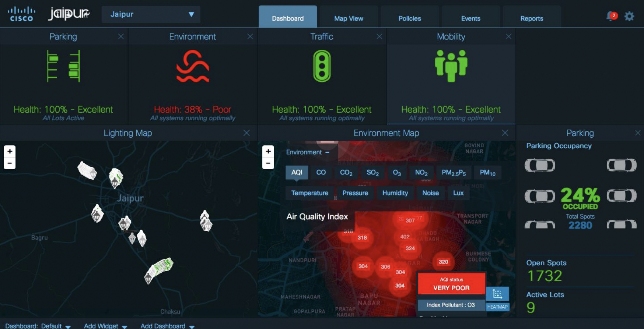Click the red Environment waves icon
Image resolution: width=644 pixels, height=329 pixels.
193,66
